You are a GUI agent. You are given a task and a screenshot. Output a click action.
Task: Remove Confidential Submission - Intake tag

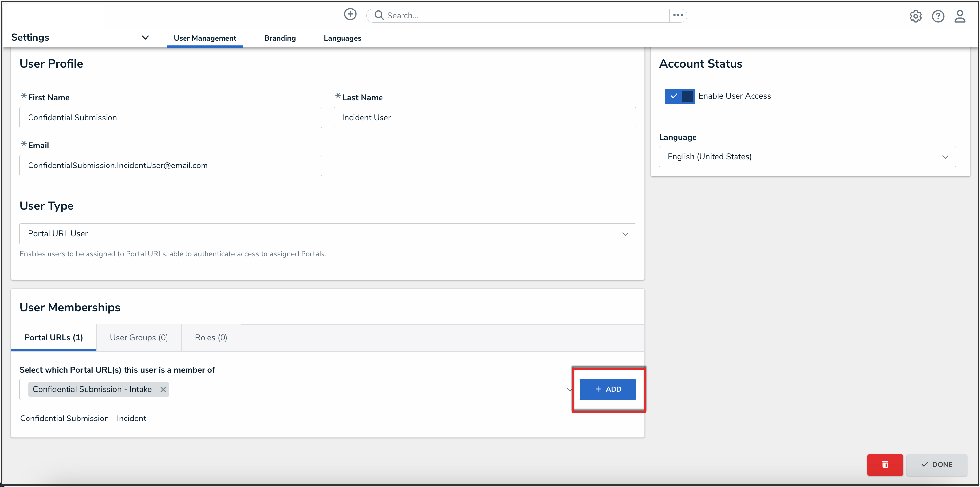click(x=163, y=389)
